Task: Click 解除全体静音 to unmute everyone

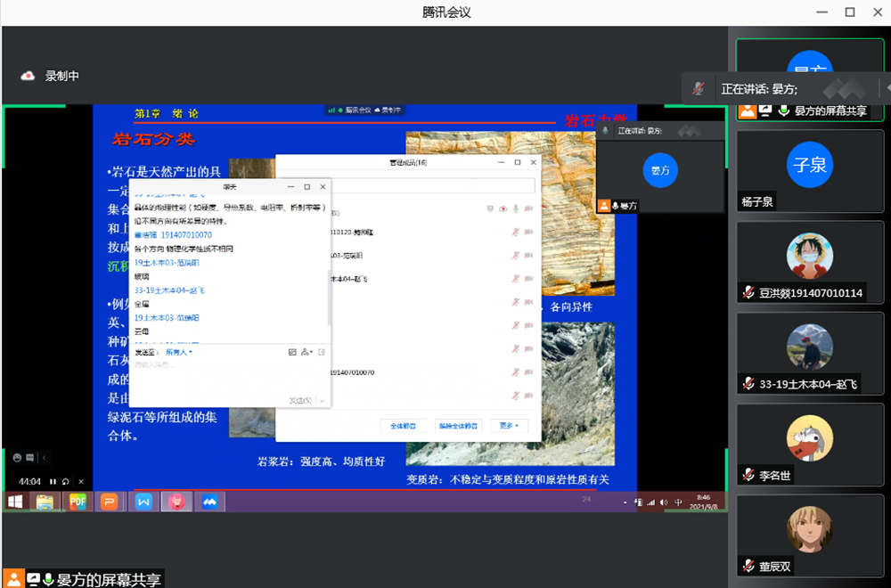Action: [459, 426]
